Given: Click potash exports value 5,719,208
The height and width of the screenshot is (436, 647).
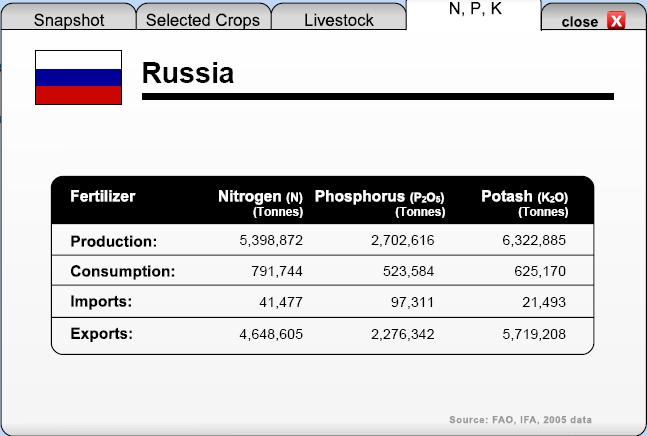Looking at the screenshot, I should [534, 334].
